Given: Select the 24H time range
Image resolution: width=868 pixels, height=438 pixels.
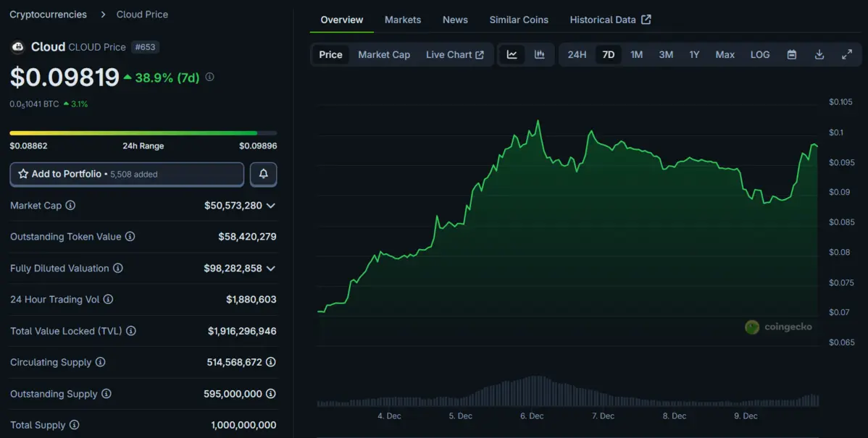Looking at the screenshot, I should pos(577,54).
